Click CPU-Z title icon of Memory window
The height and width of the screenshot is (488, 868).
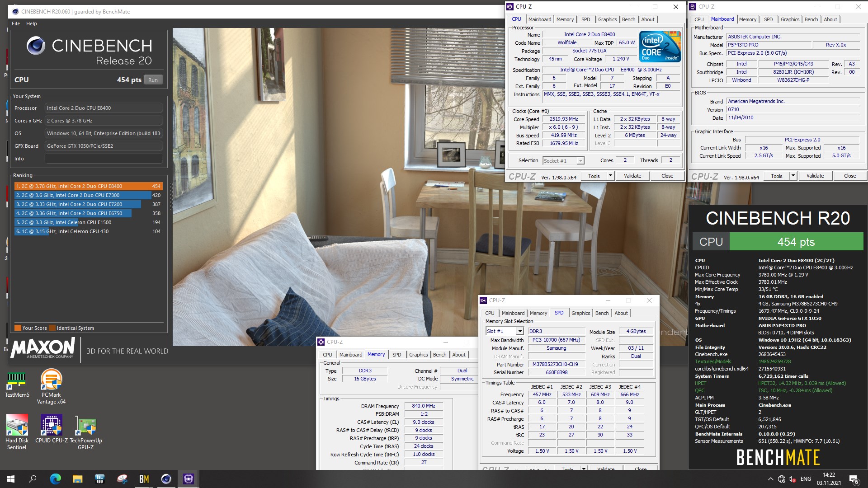point(321,342)
